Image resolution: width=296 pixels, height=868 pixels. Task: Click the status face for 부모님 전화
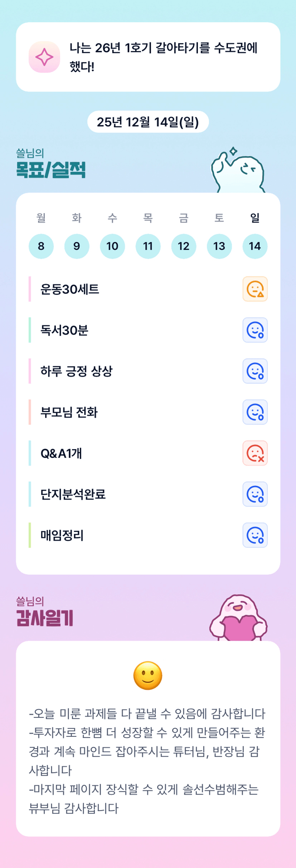[255, 412]
